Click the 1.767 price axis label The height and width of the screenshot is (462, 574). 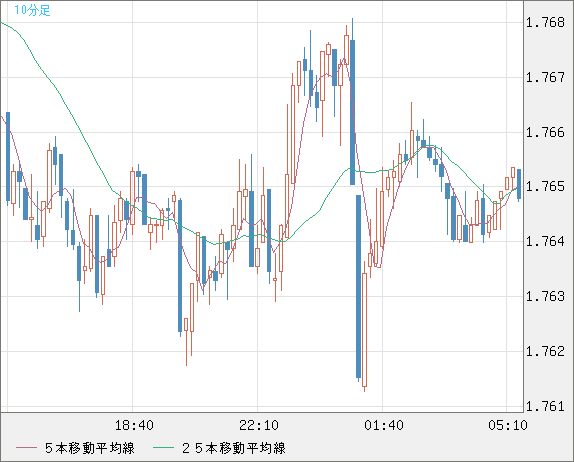[545, 78]
